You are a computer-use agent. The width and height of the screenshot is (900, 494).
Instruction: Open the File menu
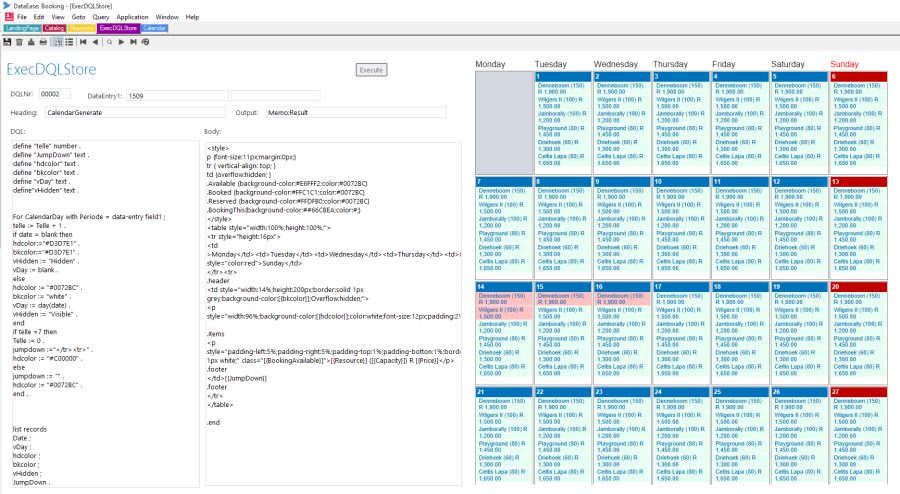click(22, 17)
